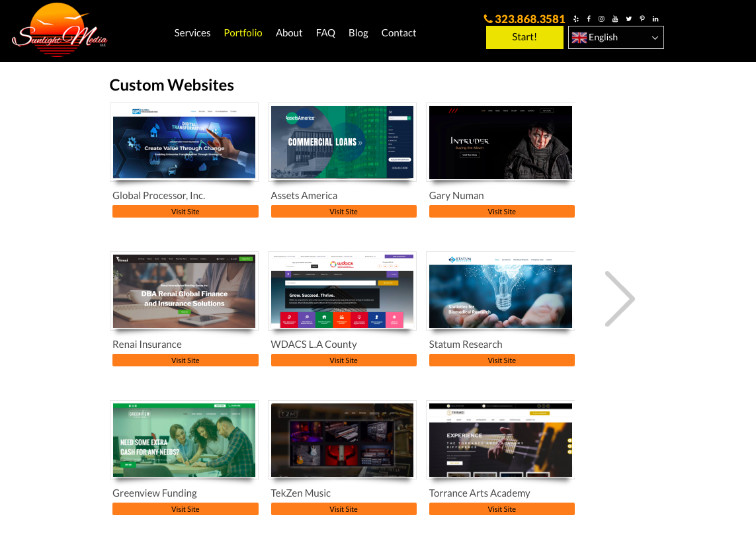Open the Assets America Commercial Loans thumbnail
The width and height of the screenshot is (756, 537).
click(343, 142)
